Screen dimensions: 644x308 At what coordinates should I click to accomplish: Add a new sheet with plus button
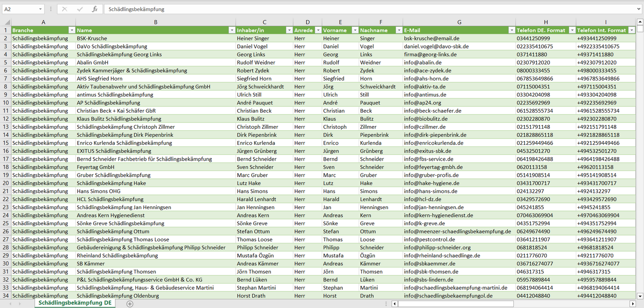[130, 304]
